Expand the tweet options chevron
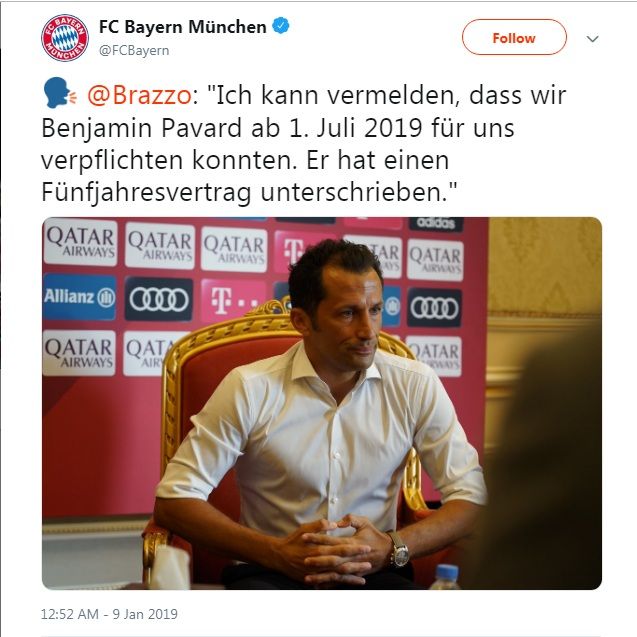This screenshot has height=637, width=637. [x=592, y=39]
